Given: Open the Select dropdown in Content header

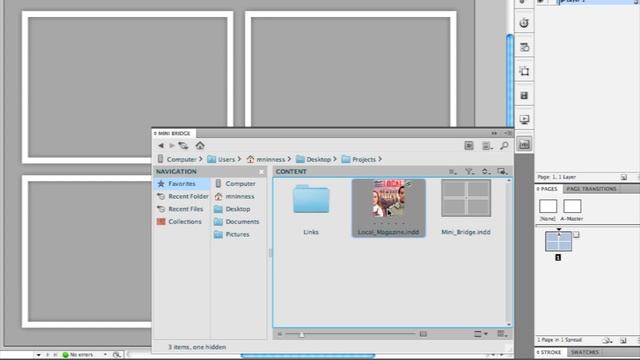Looking at the screenshot, I should pos(453,172).
